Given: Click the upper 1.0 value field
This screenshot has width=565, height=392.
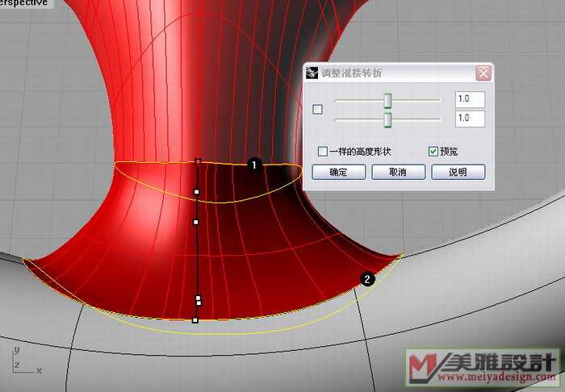Looking at the screenshot, I should [469, 99].
